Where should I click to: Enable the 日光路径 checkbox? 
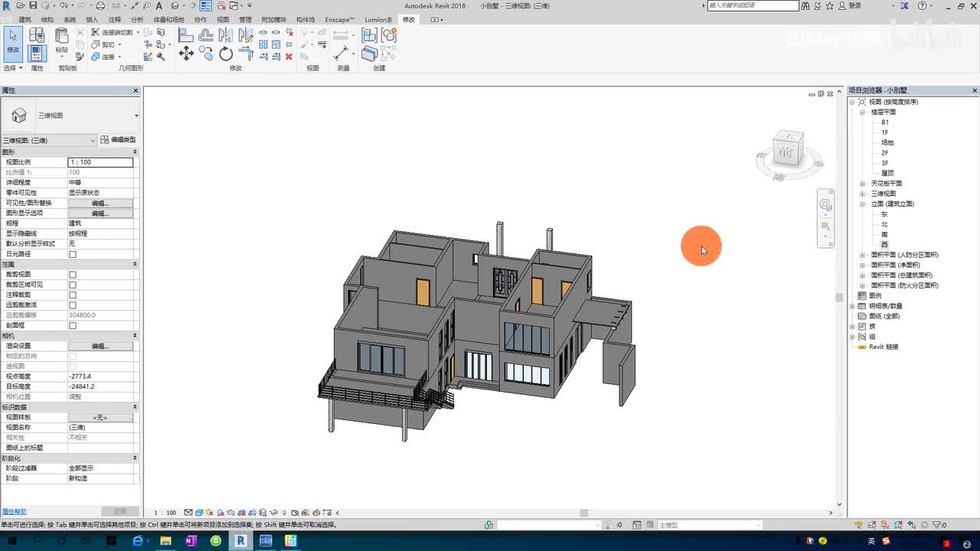coord(73,254)
